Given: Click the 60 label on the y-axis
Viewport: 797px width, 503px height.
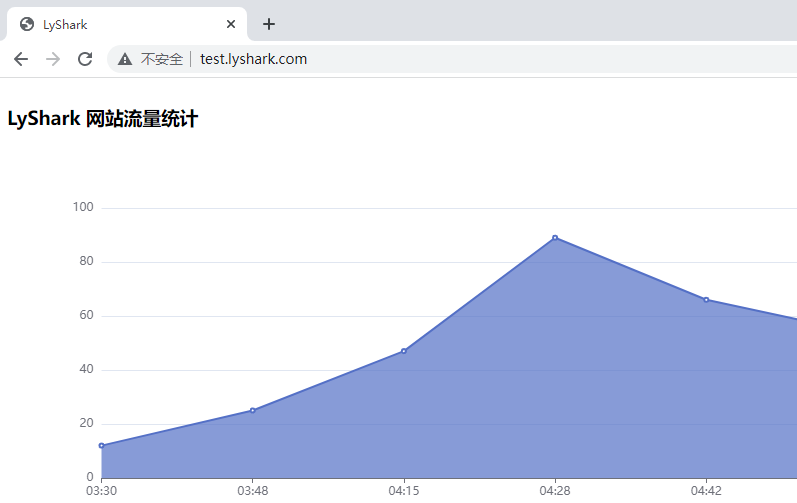Looking at the screenshot, I should pyautogui.click(x=86, y=316).
